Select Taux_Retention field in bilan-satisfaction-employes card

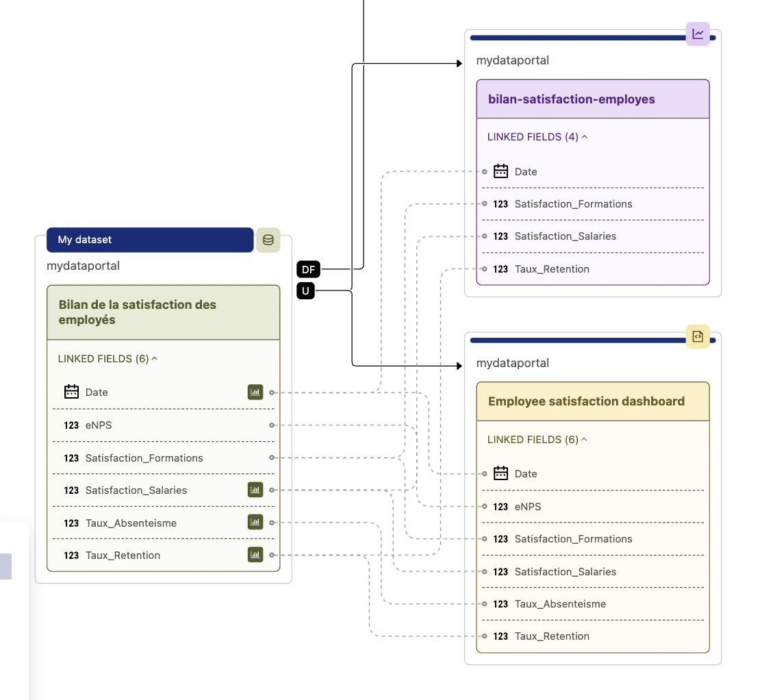tap(551, 269)
